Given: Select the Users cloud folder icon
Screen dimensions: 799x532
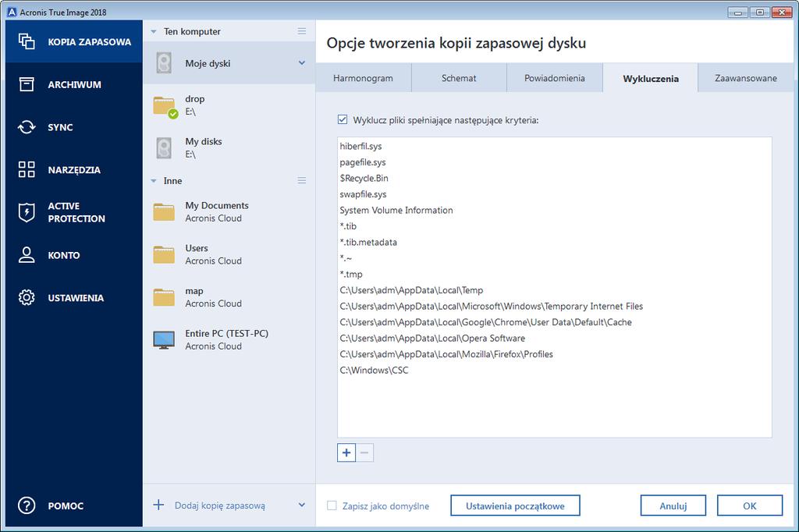Looking at the screenshot, I should pyautogui.click(x=164, y=254).
